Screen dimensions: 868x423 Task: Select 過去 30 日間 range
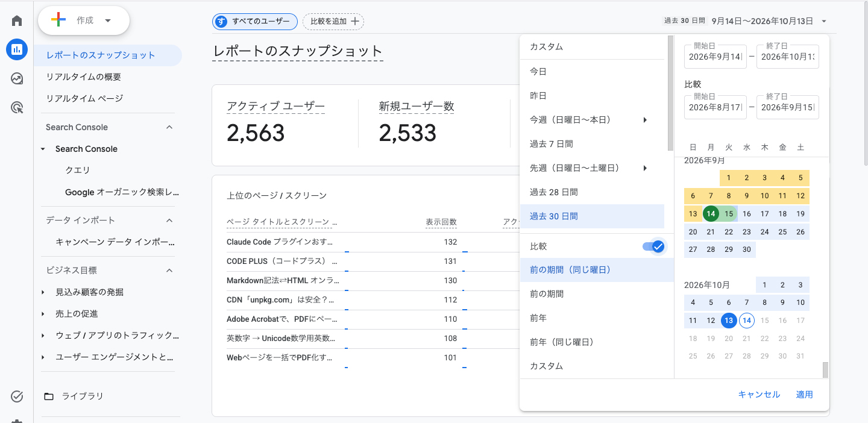[x=592, y=216]
